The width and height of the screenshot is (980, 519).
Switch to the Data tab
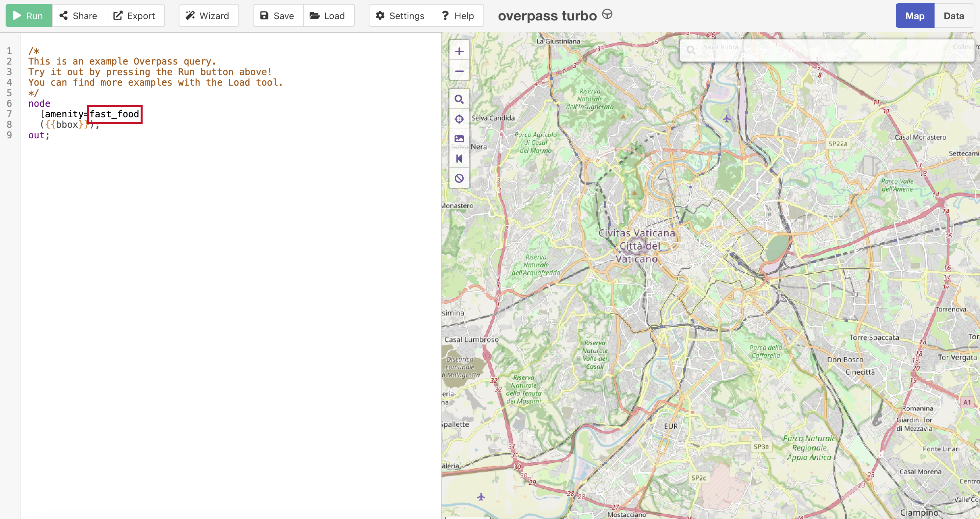coord(953,15)
